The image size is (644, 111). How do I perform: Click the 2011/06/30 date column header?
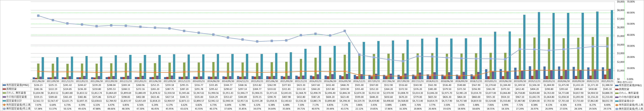click(x=38, y=81)
